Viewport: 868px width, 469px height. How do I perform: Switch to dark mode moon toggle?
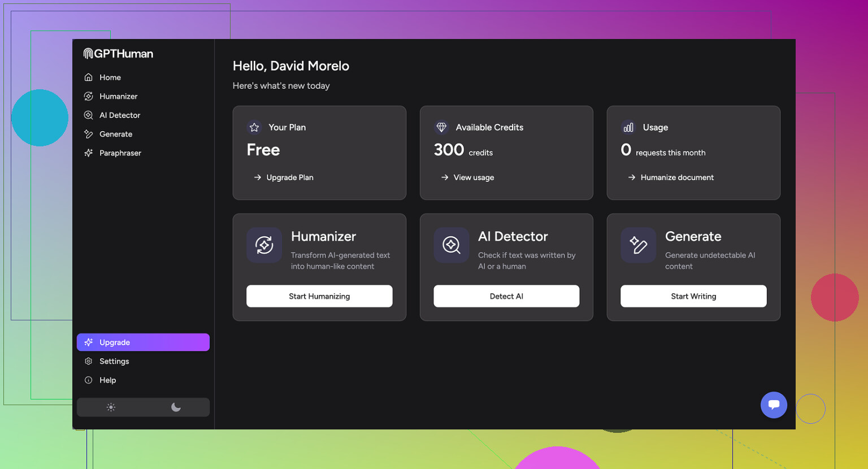coord(176,407)
